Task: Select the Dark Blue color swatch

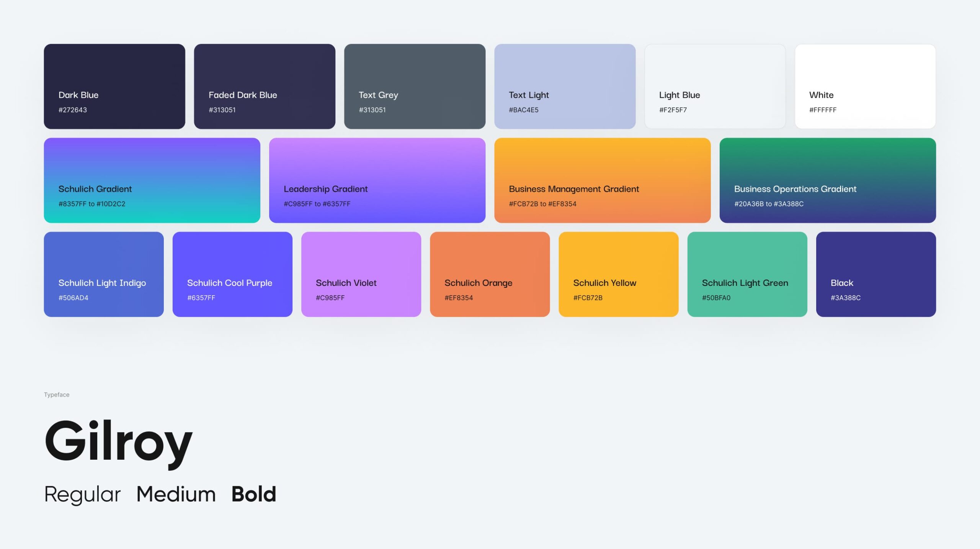Action: coord(114,86)
